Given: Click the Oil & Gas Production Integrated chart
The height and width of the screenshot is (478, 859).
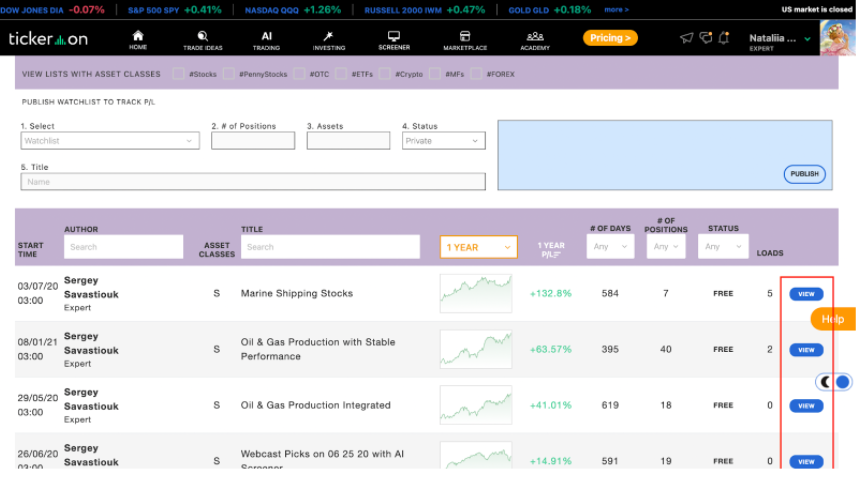Looking at the screenshot, I should pyautogui.click(x=476, y=405).
